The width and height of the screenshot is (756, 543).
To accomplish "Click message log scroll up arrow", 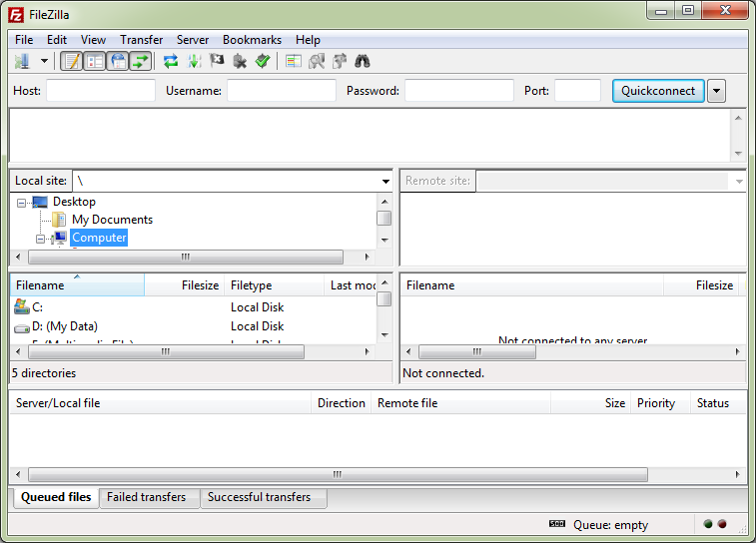I will click(738, 118).
